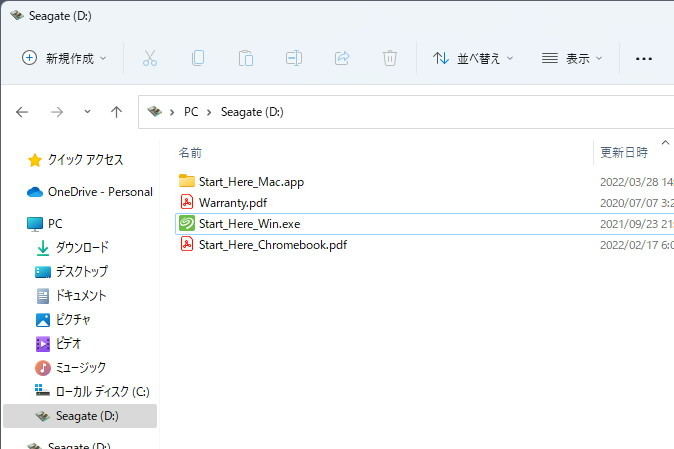Open OneDrive - Personal in the sidebar

pyautogui.click(x=89, y=192)
